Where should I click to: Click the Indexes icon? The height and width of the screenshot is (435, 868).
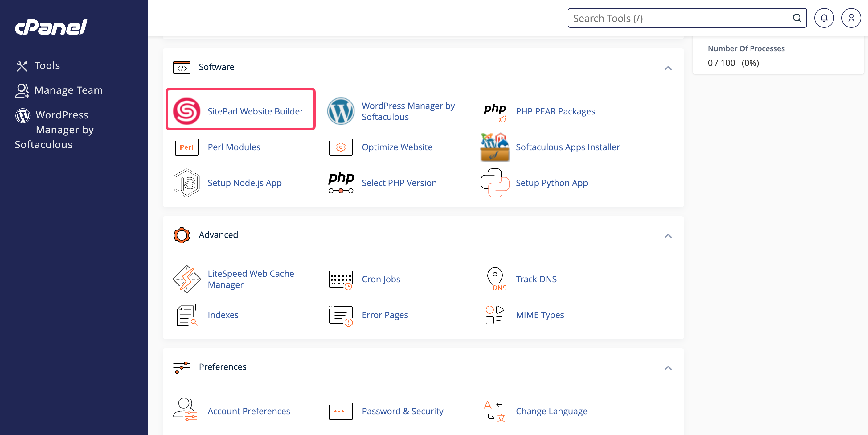click(x=187, y=315)
